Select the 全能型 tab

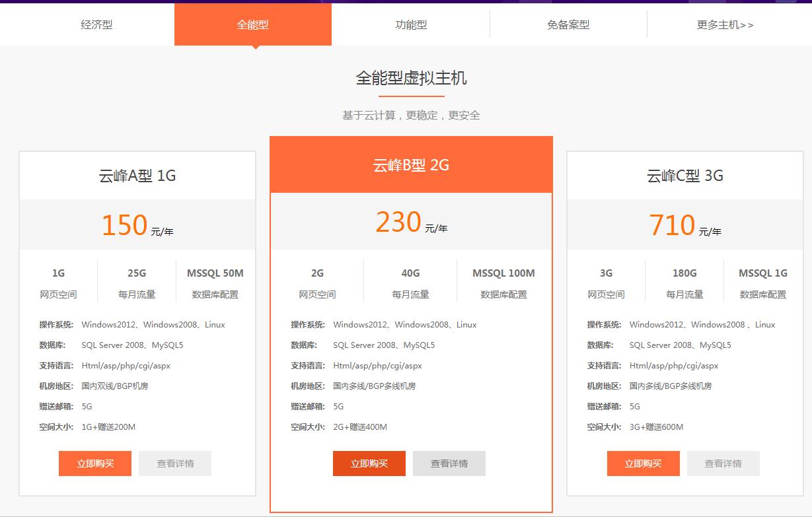[x=253, y=24]
